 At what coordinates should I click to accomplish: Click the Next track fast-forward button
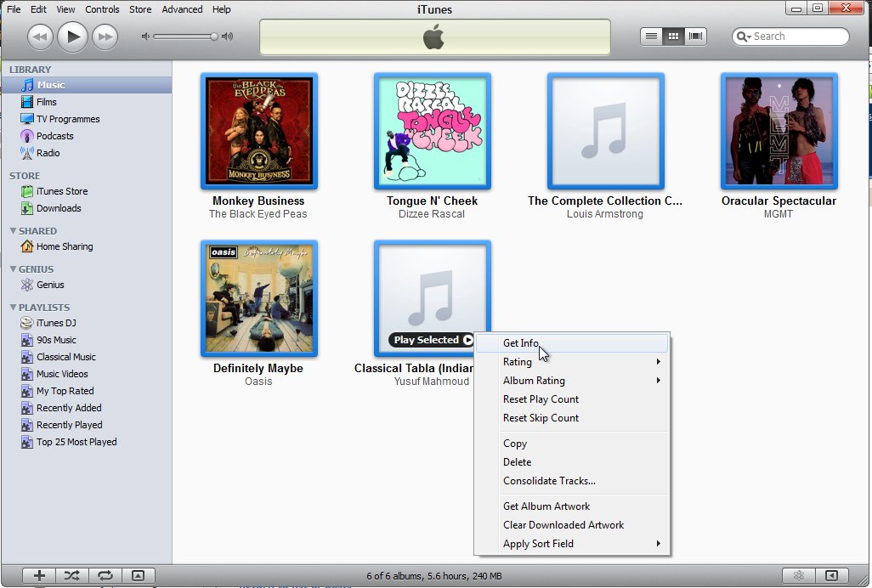[105, 37]
